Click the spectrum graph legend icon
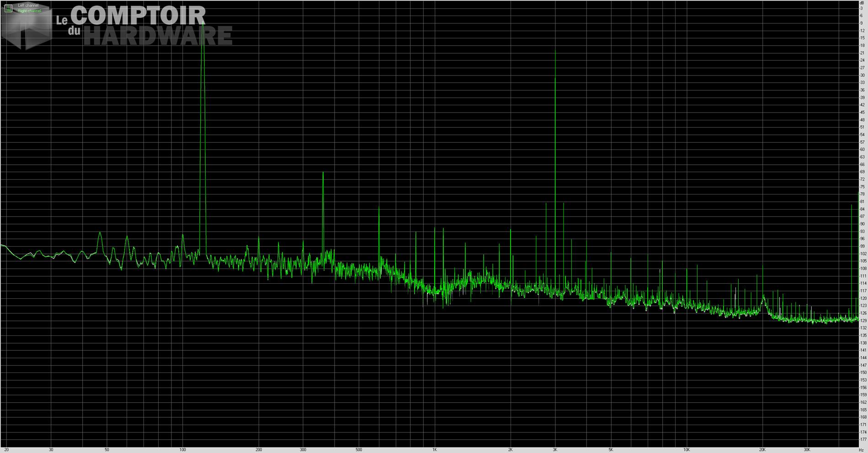This screenshot has width=868, height=453. point(8,8)
